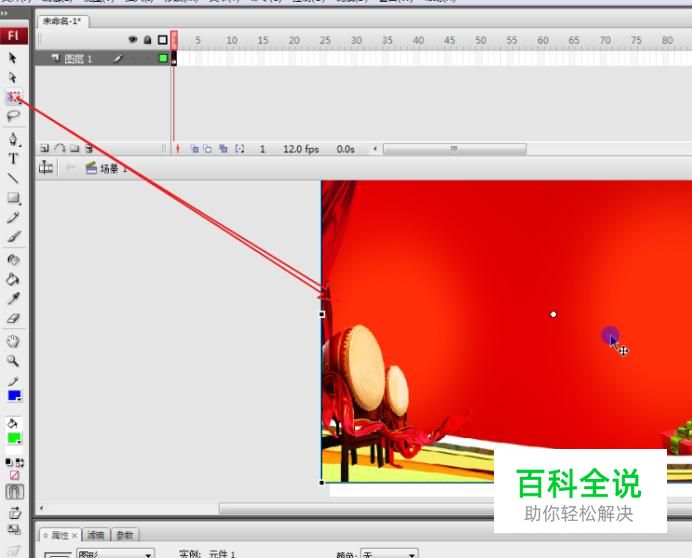Viewport: 692px width, 558px height.
Task: Click the back arrow in edit bar
Action: (70, 168)
